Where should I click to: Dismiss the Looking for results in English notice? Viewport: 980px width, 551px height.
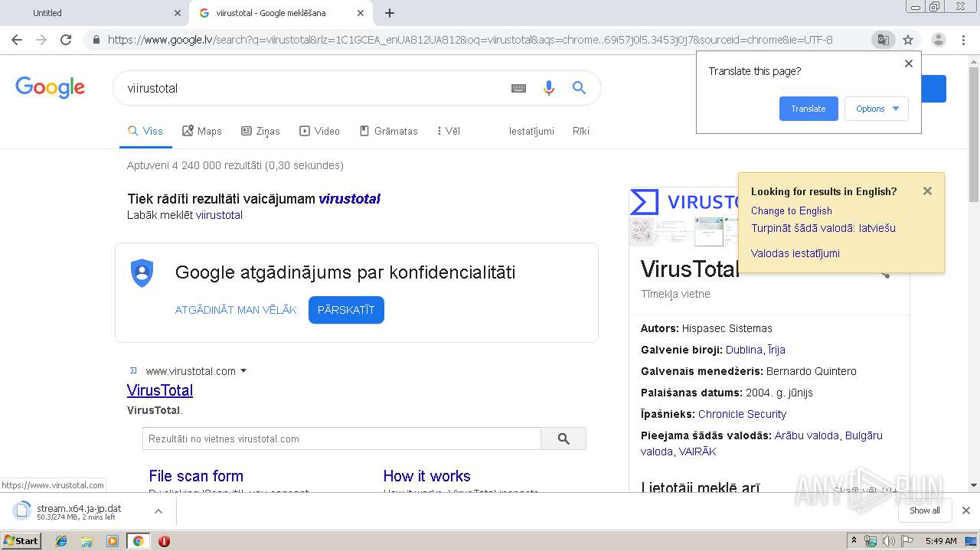pyautogui.click(x=927, y=191)
